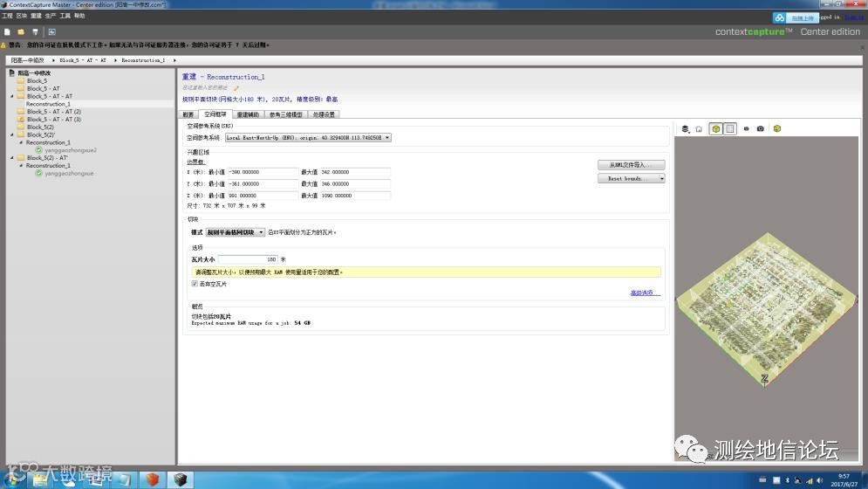Click the last yellow cube icon in the 3D view toolbar
This screenshot has width=868, height=489.
pyautogui.click(x=777, y=128)
